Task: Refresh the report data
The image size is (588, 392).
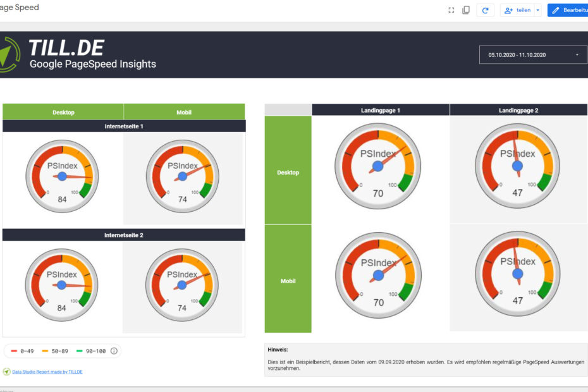Action: coord(485,10)
